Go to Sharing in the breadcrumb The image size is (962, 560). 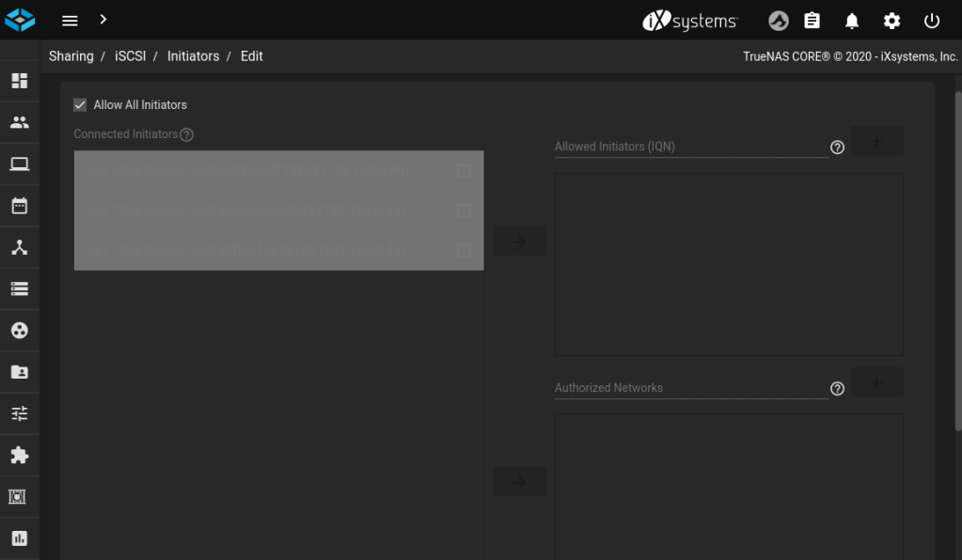tap(71, 56)
